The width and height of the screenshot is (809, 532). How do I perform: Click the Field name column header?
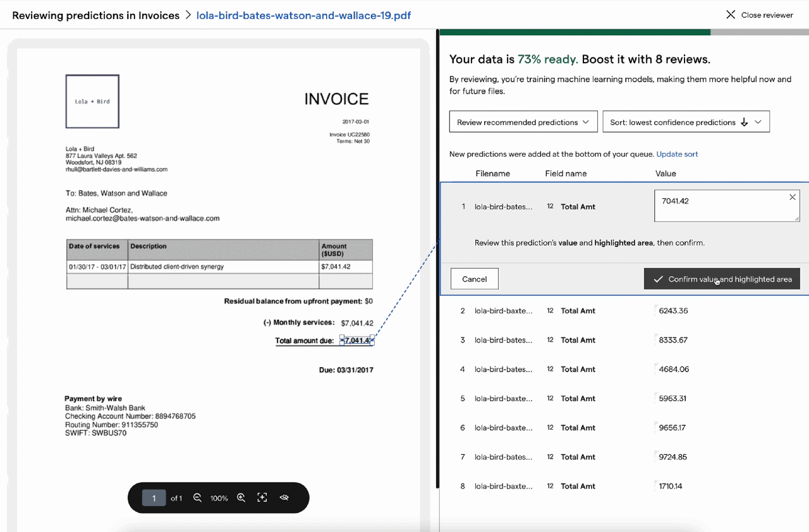(x=566, y=173)
